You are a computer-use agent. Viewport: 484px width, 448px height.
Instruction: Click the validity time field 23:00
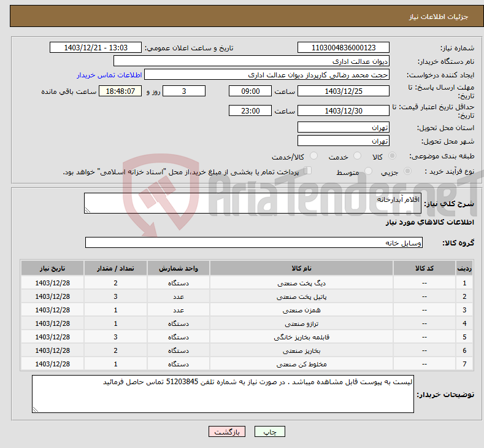(250, 110)
